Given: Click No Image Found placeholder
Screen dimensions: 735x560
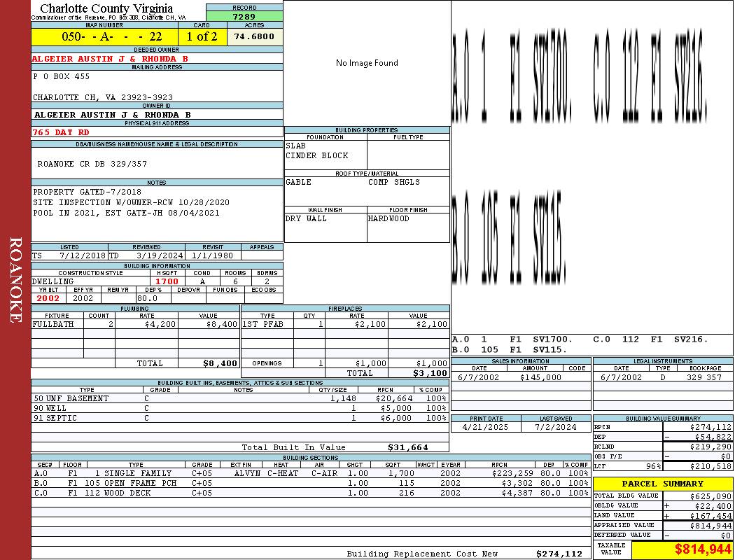Looking at the screenshot, I should [367, 63].
